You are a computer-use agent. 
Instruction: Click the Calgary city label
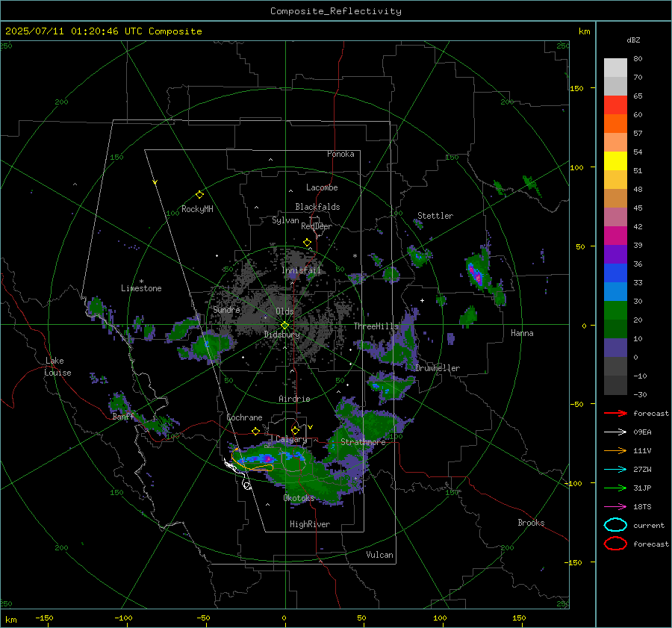(x=291, y=439)
